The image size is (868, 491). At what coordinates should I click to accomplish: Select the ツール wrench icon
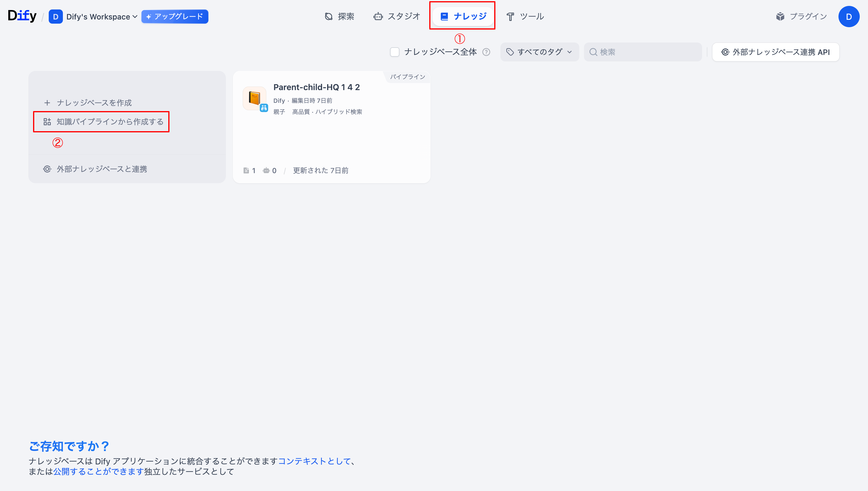click(510, 16)
